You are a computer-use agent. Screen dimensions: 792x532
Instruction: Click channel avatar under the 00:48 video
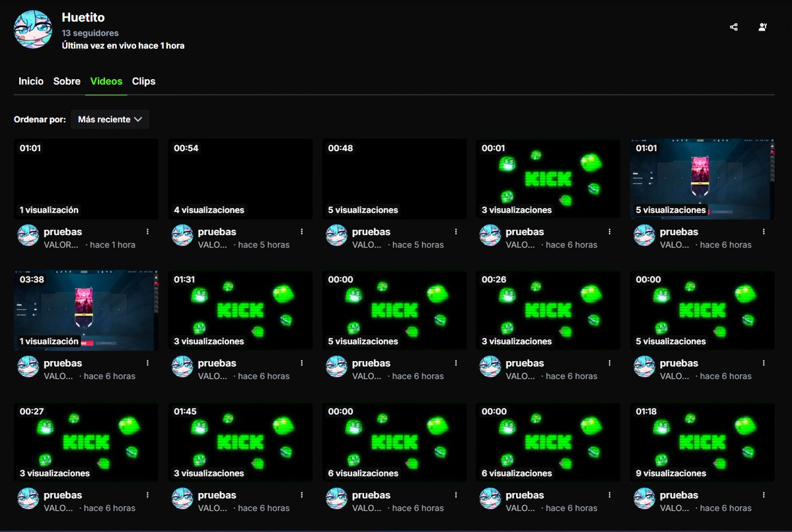click(x=336, y=235)
